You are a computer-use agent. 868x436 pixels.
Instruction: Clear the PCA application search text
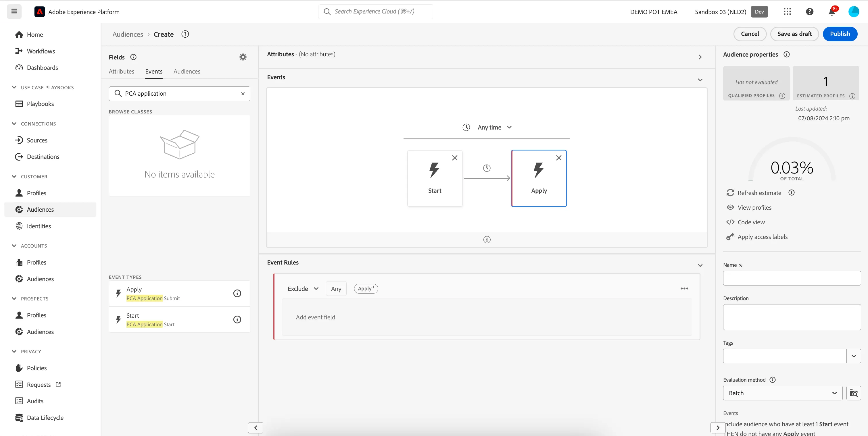[x=243, y=94]
